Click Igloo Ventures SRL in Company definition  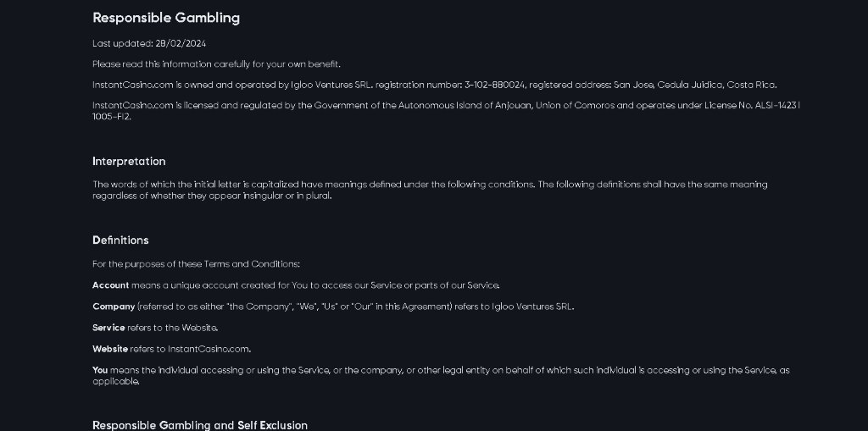[x=532, y=307]
